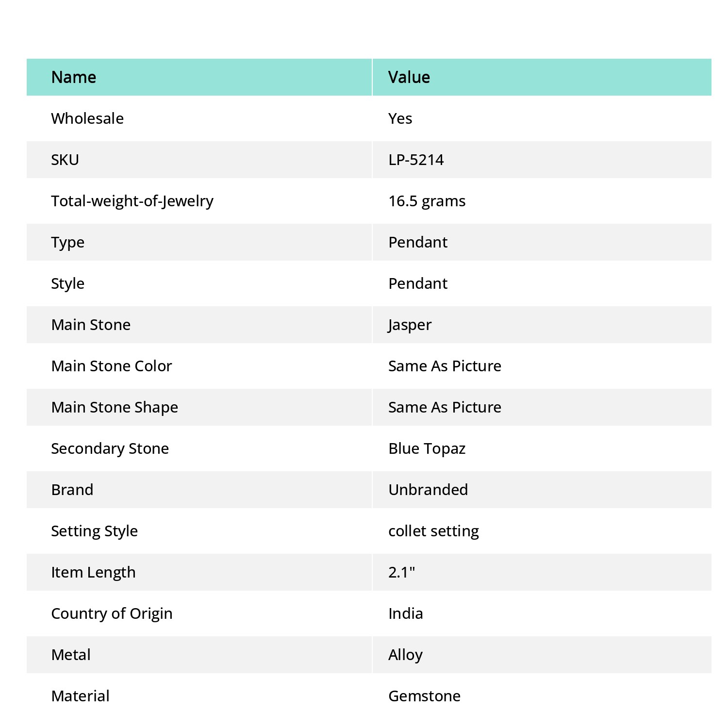
Task: Click the Wholesale row label
Action: (87, 118)
